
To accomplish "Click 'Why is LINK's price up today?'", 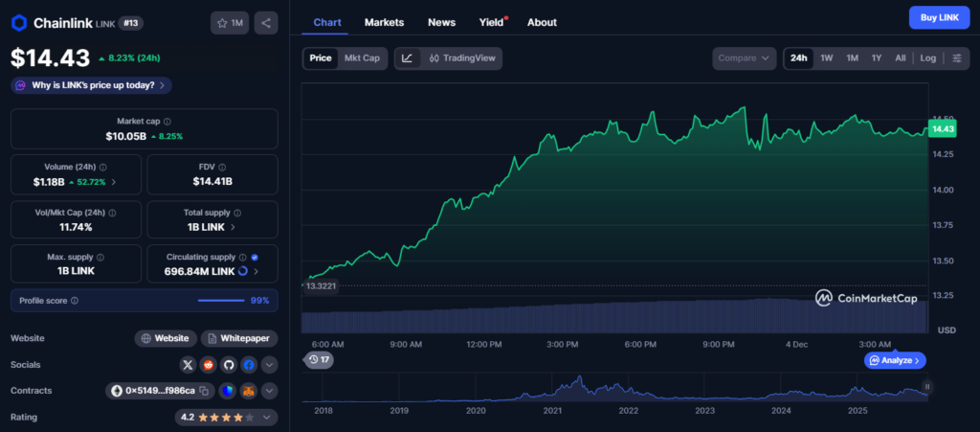I will point(91,85).
